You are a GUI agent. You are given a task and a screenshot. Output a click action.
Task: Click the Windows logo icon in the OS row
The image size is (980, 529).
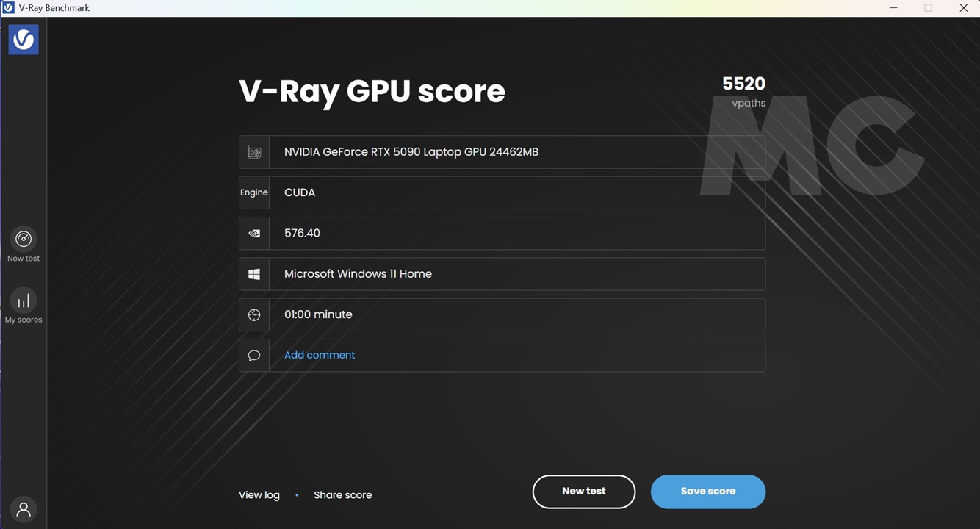pos(254,274)
